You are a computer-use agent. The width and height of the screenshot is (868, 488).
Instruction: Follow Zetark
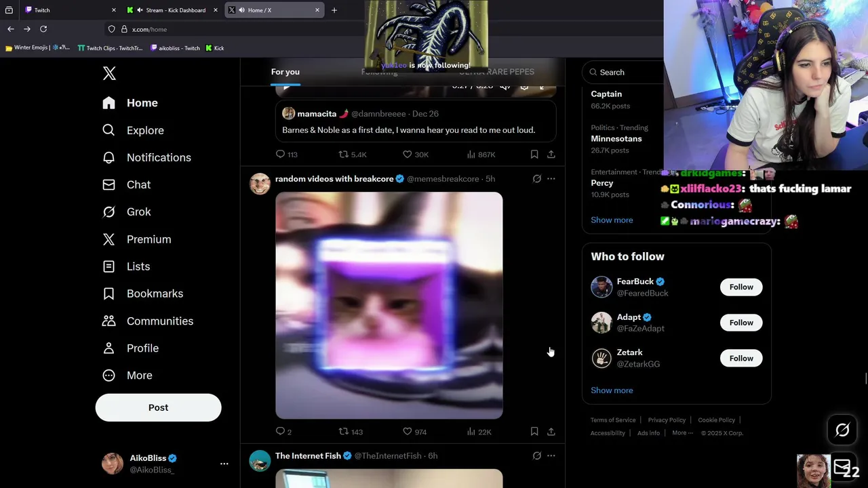tap(741, 359)
